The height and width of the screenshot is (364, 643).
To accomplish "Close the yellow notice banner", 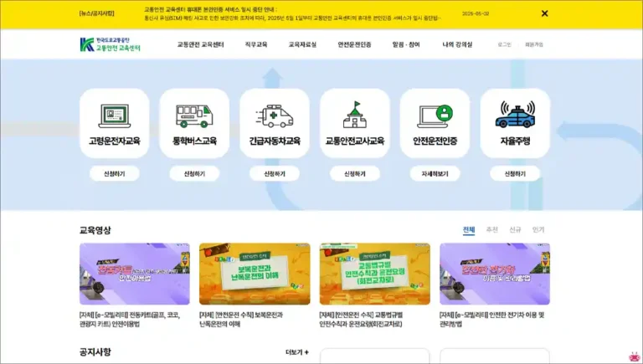I will (544, 13).
